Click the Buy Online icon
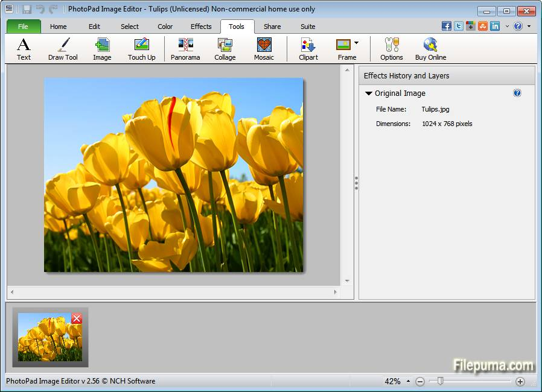This screenshot has height=392, width=542. point(430,45)
